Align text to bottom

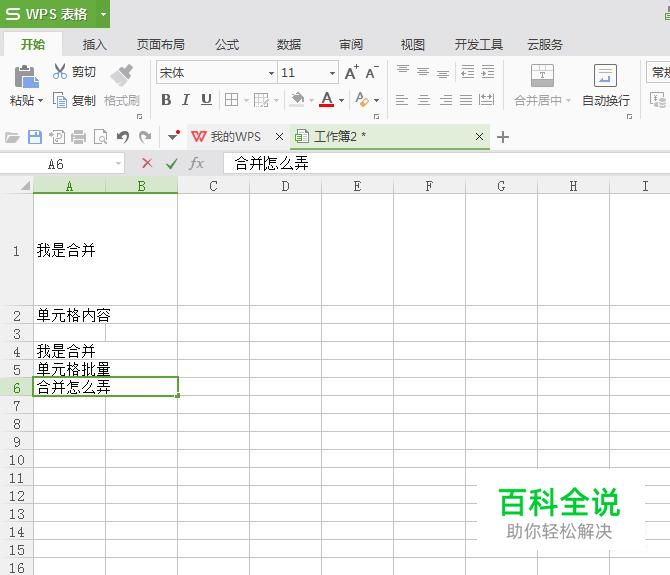pyautogui.click(x=443, y=74)
